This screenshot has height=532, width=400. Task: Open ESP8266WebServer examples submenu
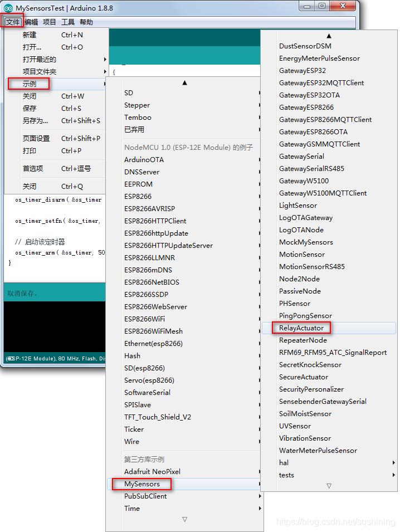pos(184,307)
